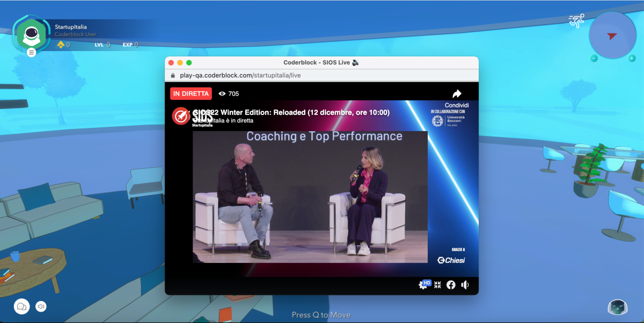
Task: Zoom out the minimap with minus button
Action: coord(594,58)
